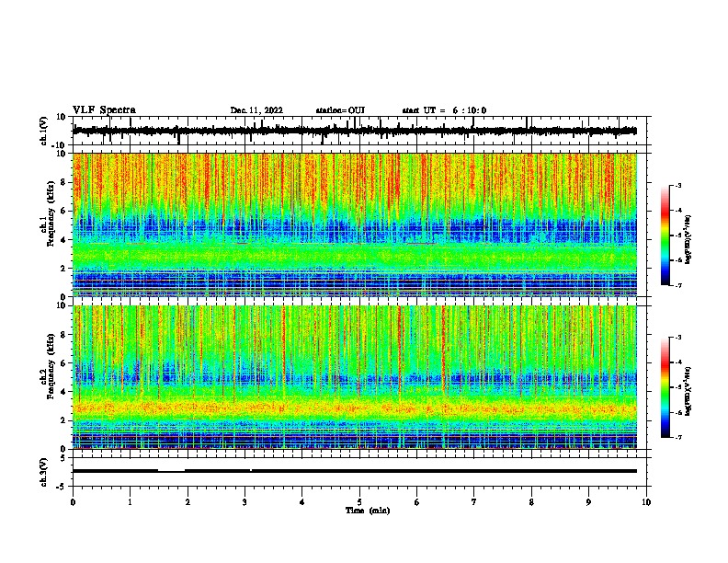Image resolution: width=728 pixels, height=563 pixels.
Task: Click the ch.1(V) waveform trace panel
Action: (361, 131)
